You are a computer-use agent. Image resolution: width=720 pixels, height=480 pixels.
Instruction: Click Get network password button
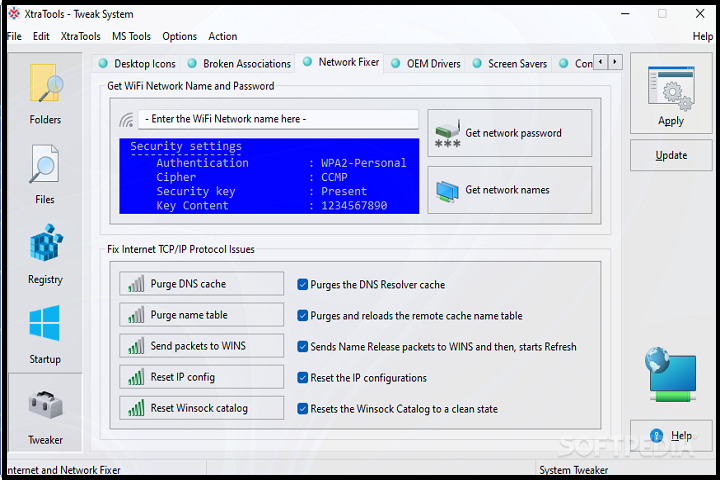pyautogui.click(x=509, y=133)
